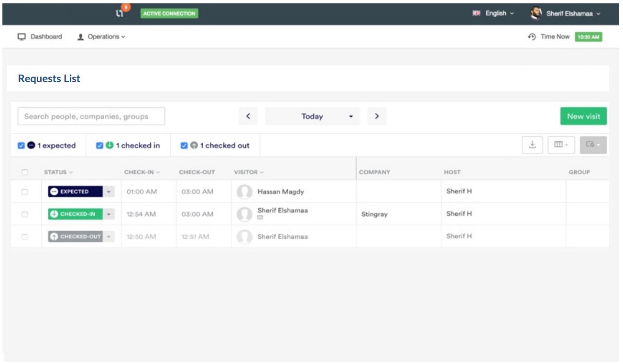Click the next day arrow
The width and height of the screenshot is (623, 364).
377,116
